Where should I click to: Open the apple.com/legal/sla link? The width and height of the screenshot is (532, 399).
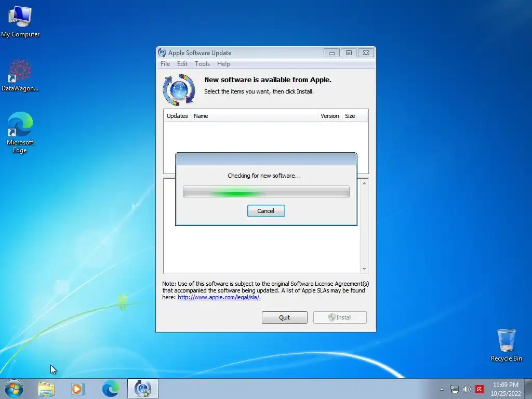219,297
